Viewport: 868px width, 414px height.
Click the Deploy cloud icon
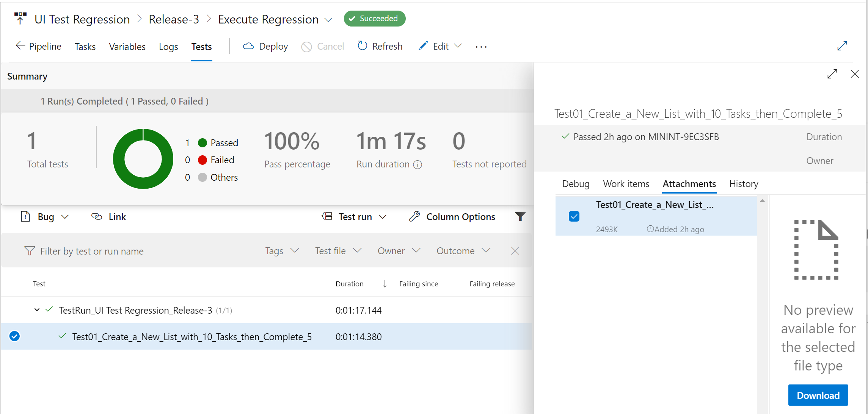tap(248, 46)
